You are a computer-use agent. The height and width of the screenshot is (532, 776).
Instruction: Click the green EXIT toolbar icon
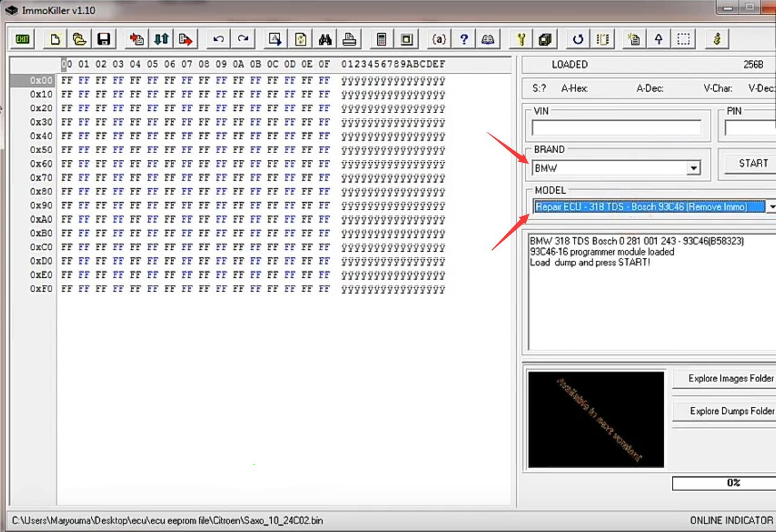tap(22, 39)
